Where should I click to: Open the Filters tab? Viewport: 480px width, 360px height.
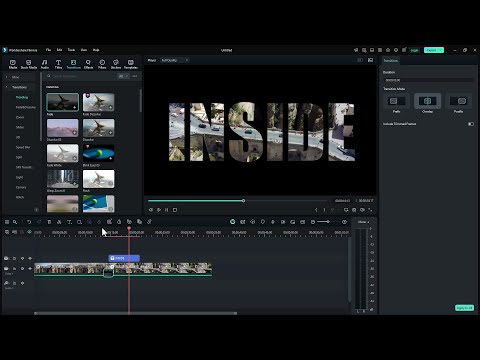click(x=102, y=64)
